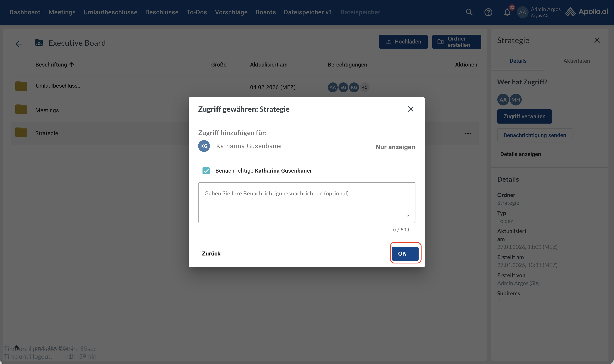This screenshot has width=614, height=364.
Task: Click the home icon in breadcrumb
Action: [x=17, y=347]
